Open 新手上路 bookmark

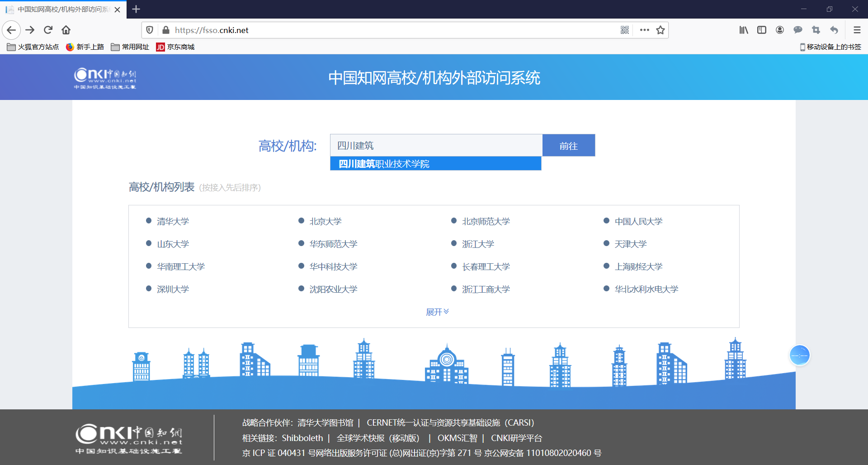point(85,47)
